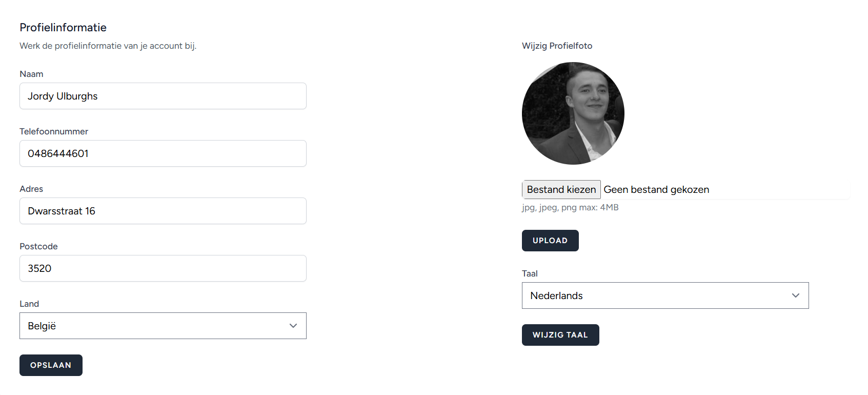The image size is (868, 395).
Task: Click the chevron on the Nederlands selector
Action: click(796, 295)
